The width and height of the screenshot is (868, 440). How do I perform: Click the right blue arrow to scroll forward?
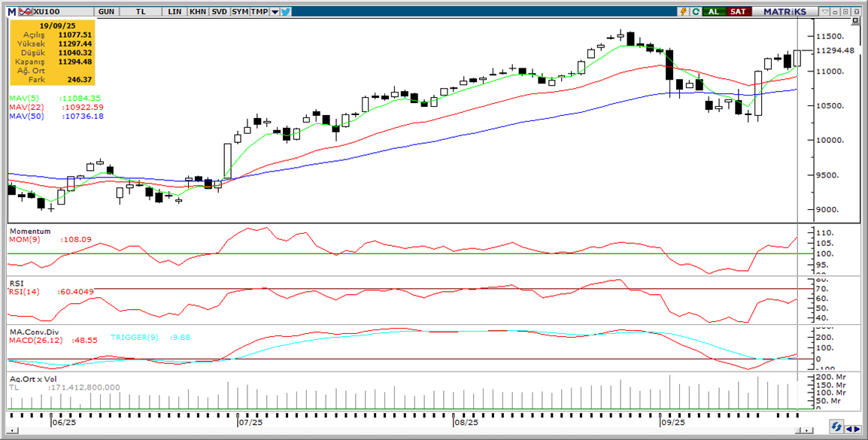(856, 427)
